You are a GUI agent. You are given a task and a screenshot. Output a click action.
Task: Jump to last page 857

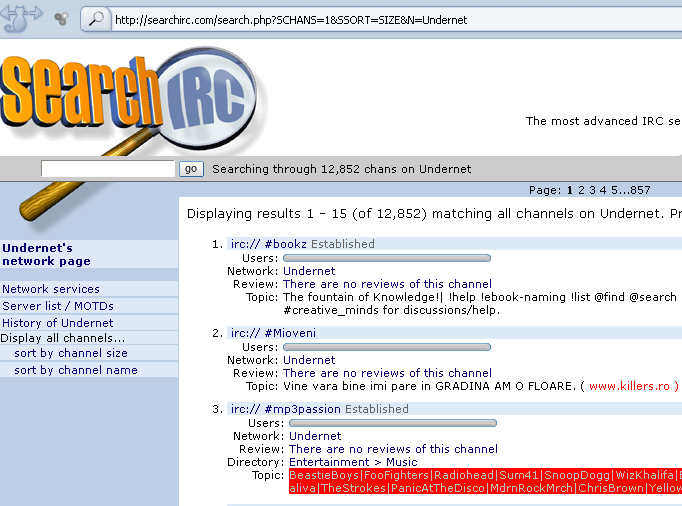click(640, 190)
